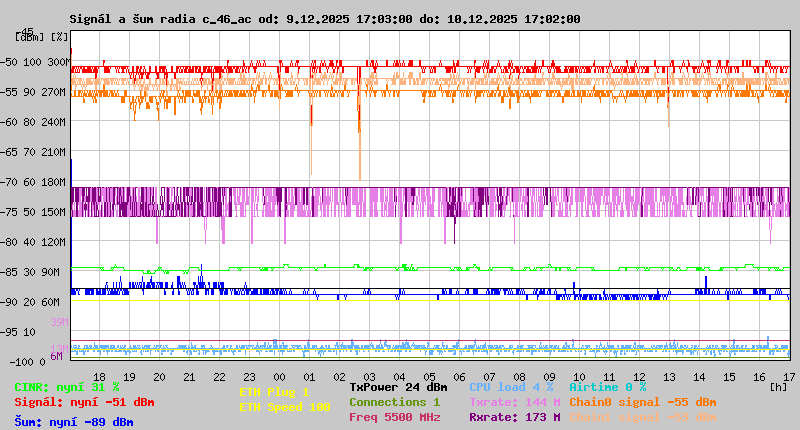This screenshot has width=800, height=430.
Task: Click the pink '39M' axis label
Action: pos(59,322)
